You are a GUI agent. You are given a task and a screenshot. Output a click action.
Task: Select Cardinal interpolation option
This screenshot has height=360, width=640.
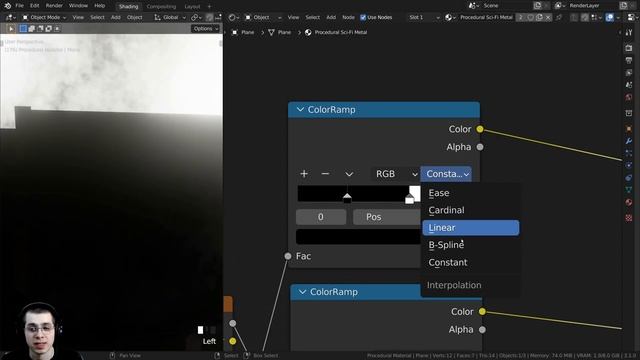pyautogui.click(x=471, y=210)
